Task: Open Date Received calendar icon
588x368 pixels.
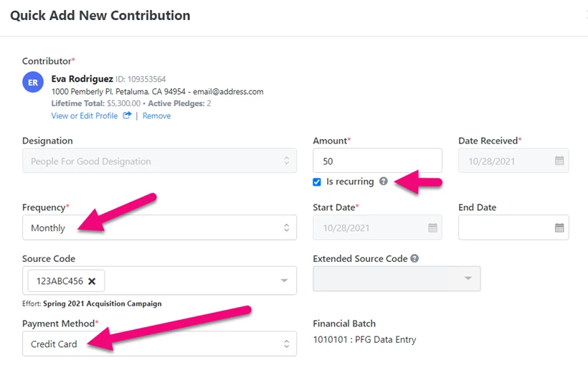Action: tap(559, 161)
